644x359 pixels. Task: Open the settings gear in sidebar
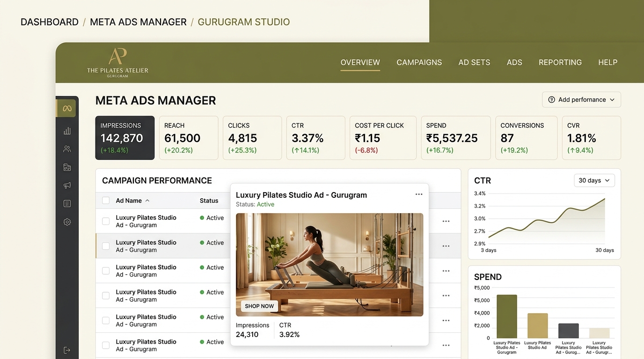67,222
